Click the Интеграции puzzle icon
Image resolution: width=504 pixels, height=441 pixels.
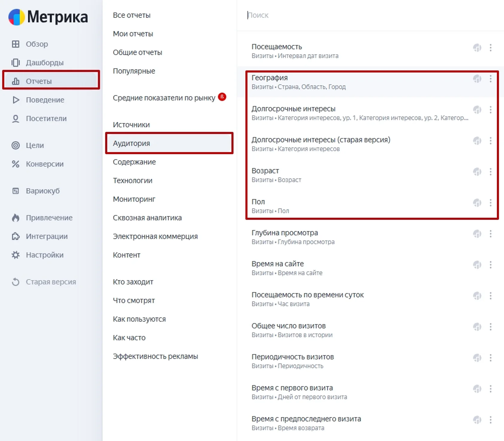(16, 237)
